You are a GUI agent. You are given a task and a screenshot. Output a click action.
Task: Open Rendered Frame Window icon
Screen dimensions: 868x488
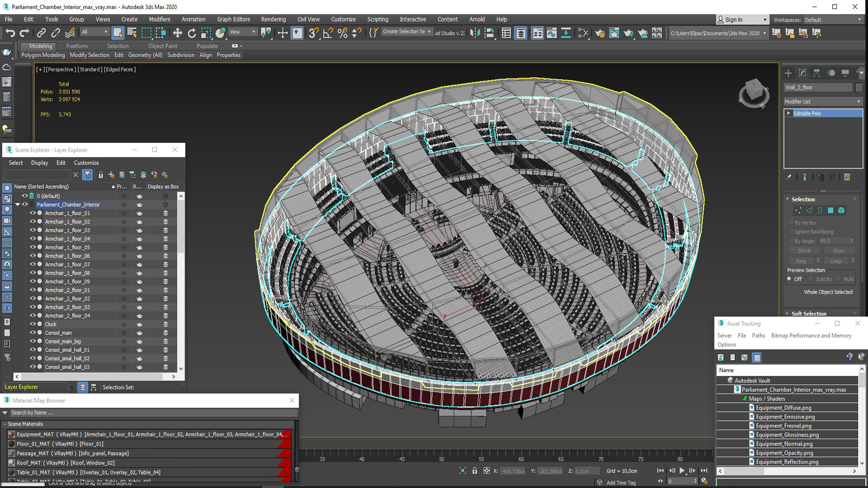click(614, 33)
